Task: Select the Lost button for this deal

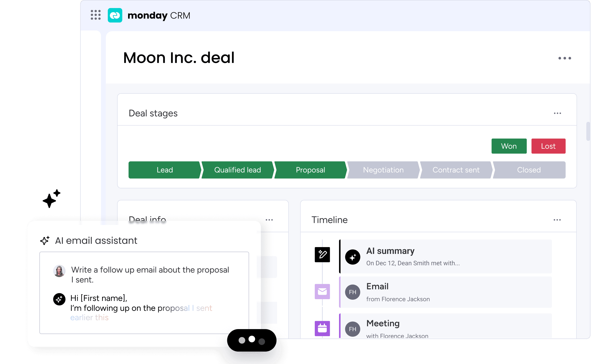Action: [548, 146]
